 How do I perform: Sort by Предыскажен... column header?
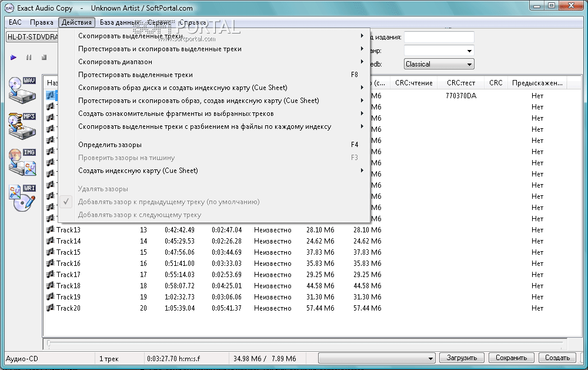pyautogui.click(x=537, y=83)
